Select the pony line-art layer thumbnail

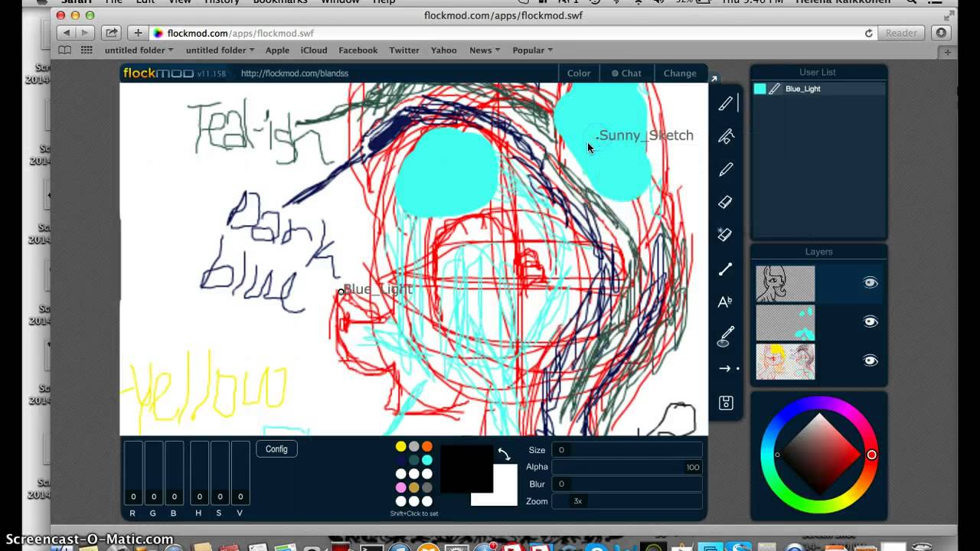click(x=786, y=283)
